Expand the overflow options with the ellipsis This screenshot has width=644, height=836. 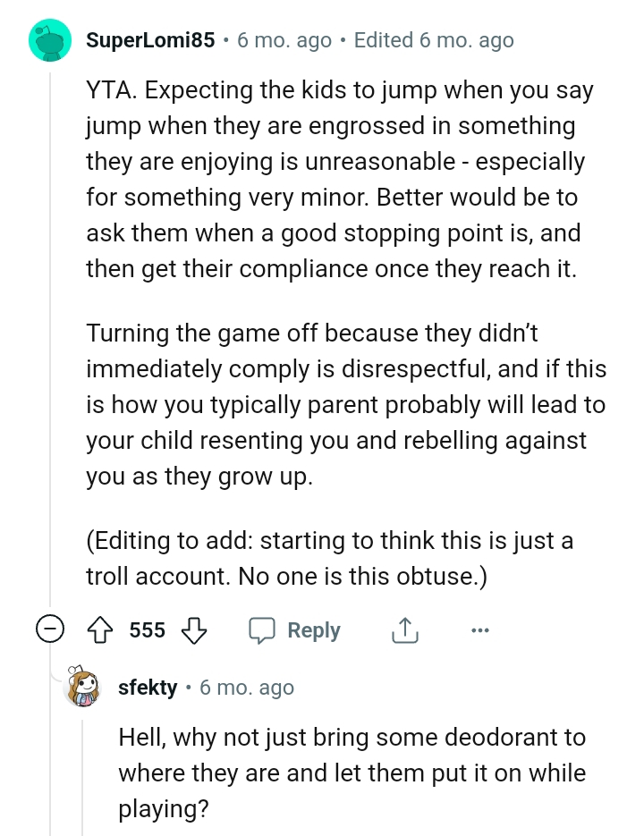click(x=480, y=630)
